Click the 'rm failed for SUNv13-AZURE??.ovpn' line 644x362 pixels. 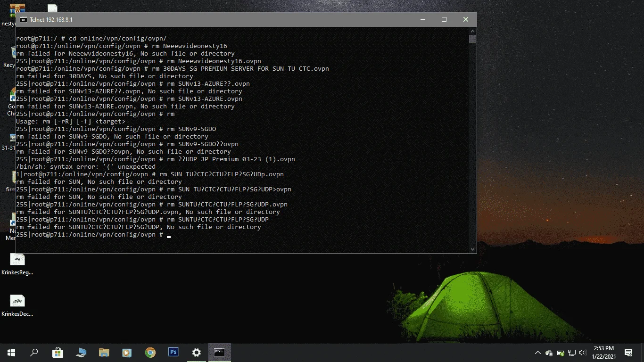pos(129,91)
